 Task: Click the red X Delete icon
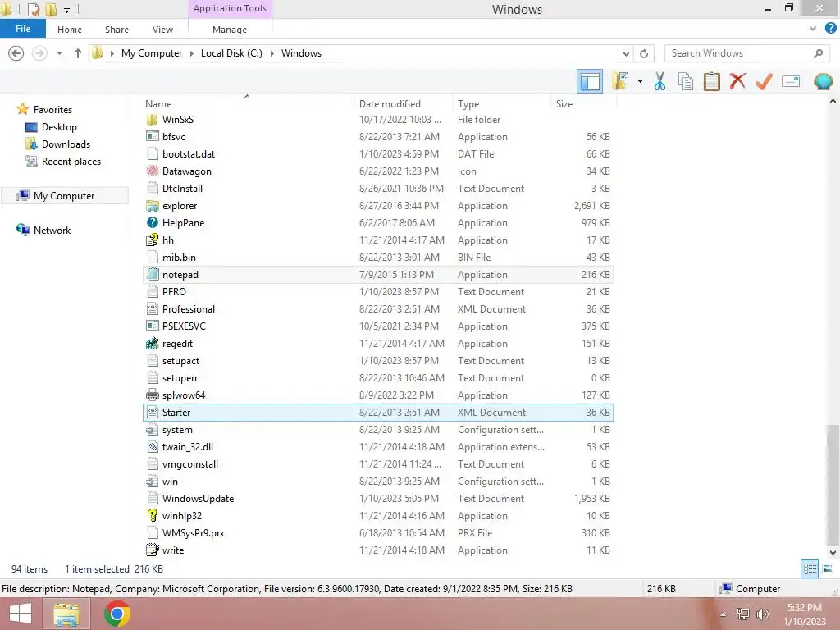(737, 81)
